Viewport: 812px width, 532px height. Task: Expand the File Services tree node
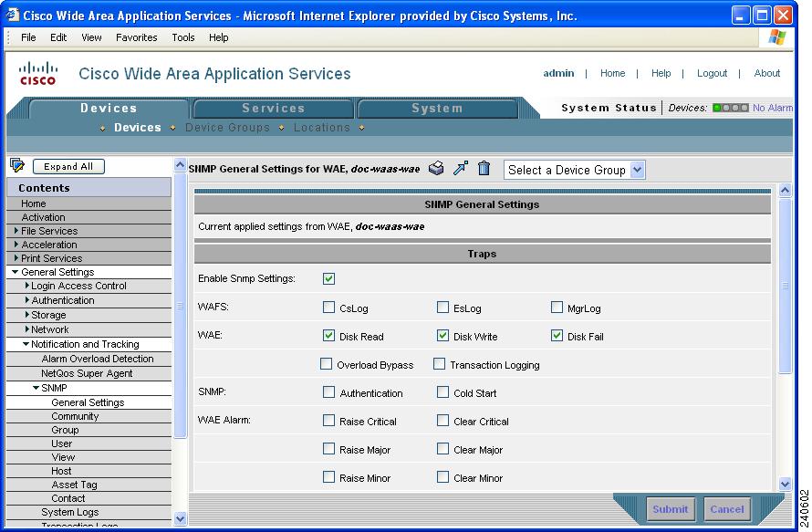[16, 231]
